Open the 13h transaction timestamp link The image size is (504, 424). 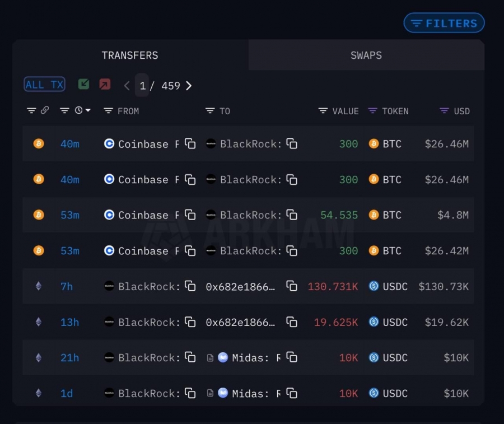70,322
